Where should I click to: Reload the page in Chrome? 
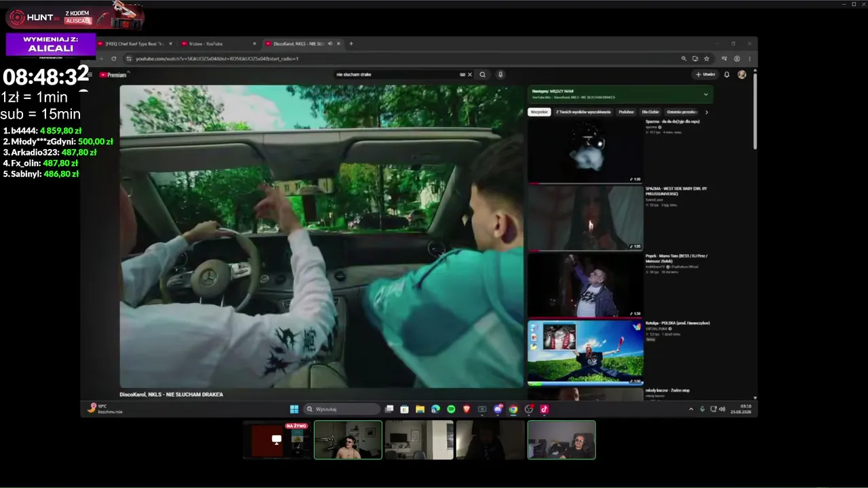(x=113, y=59)
